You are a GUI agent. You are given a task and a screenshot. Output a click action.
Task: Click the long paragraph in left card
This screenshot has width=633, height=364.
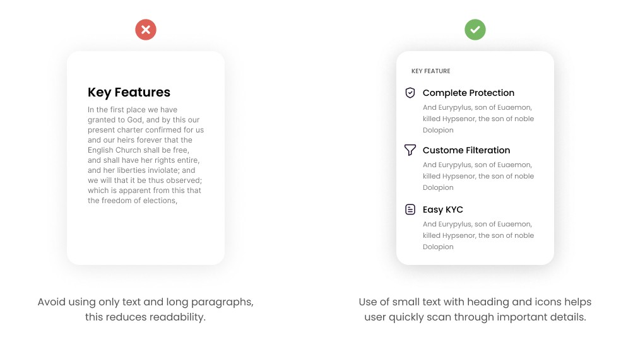146,155
